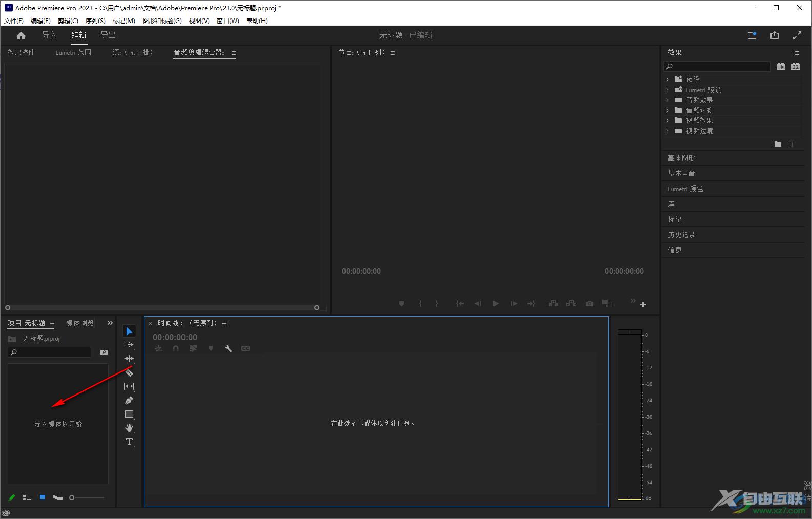
Task: Select the Slip tool
Action: coord(129,386)
